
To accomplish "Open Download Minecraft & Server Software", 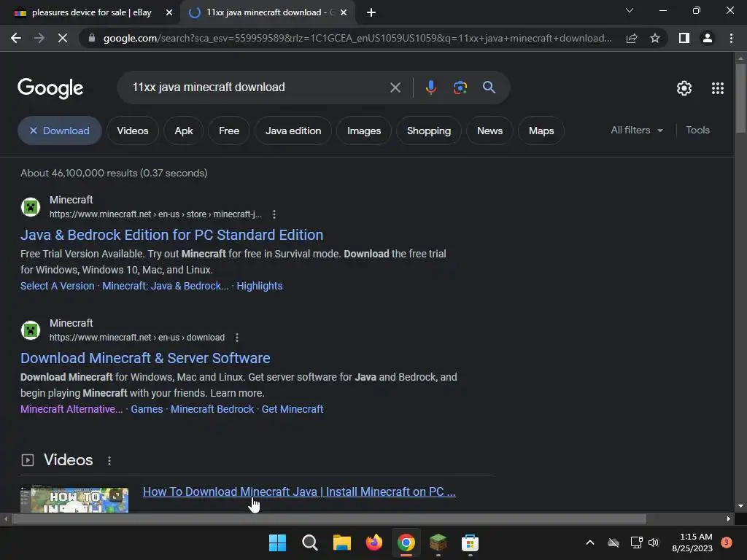I will point(145,358).
